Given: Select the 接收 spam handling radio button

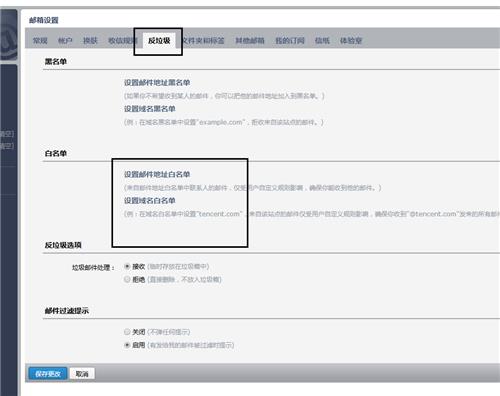Looking at the screenshot, I should 127,266.
